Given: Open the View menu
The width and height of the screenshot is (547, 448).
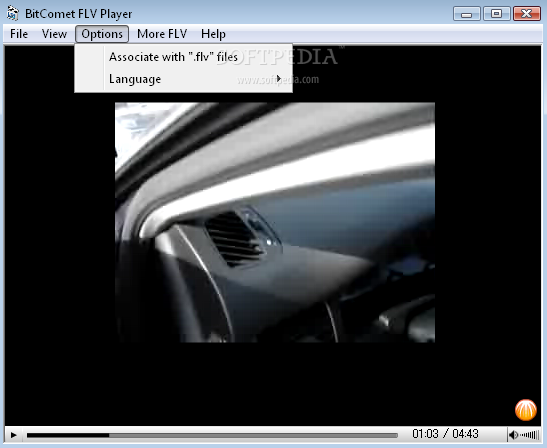Looking at the screenshot, I should (54, 34).
